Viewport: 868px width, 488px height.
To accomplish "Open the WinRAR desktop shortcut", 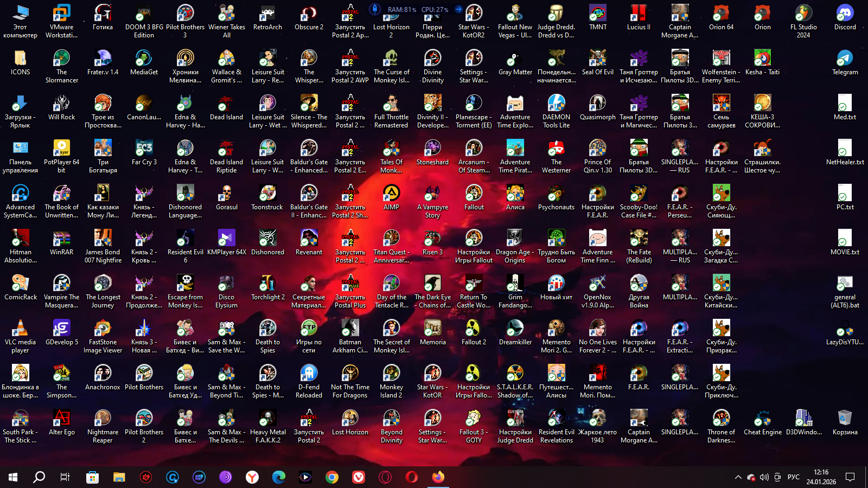I will pos(61,242).
